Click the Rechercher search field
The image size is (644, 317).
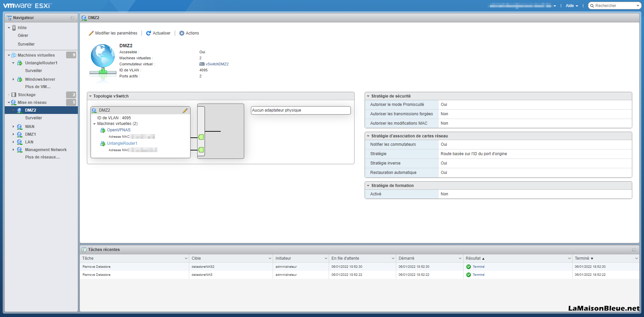tap(614, 6)
